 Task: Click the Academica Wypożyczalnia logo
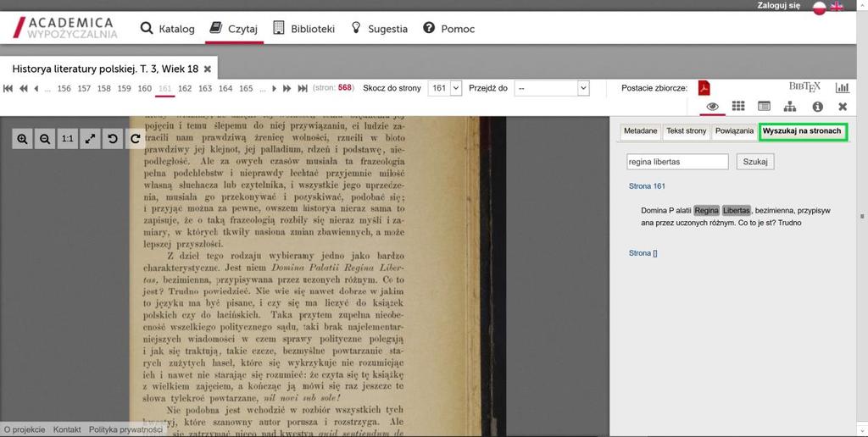click(65, 28)
